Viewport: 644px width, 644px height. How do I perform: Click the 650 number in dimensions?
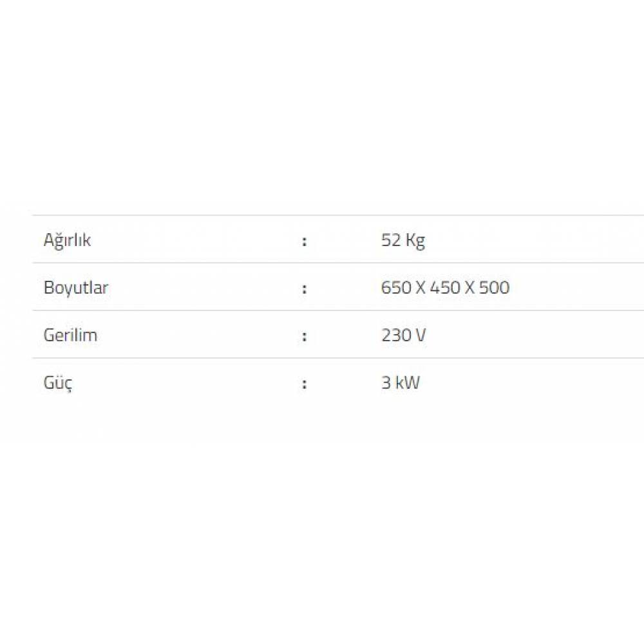[x=395, y=287]
